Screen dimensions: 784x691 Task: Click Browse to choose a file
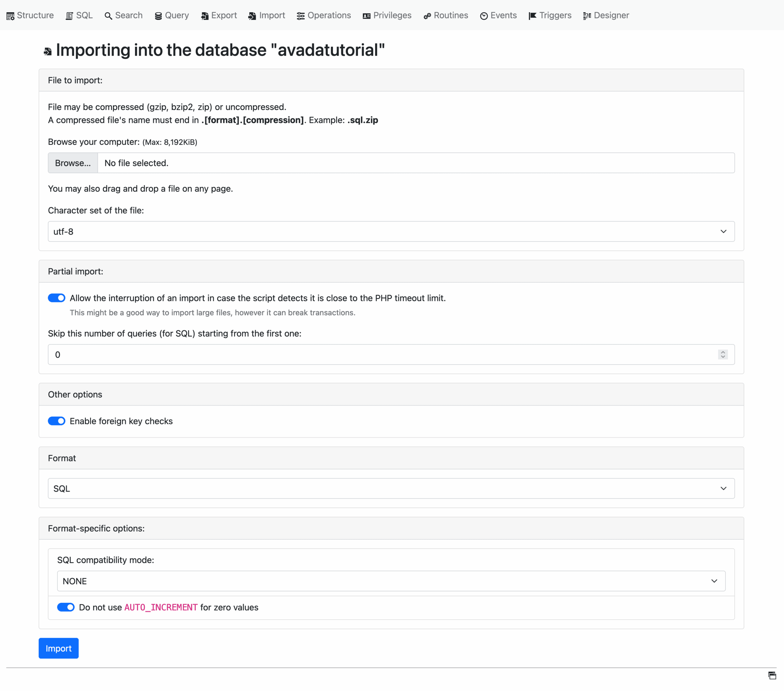click(x=73, y=163)
